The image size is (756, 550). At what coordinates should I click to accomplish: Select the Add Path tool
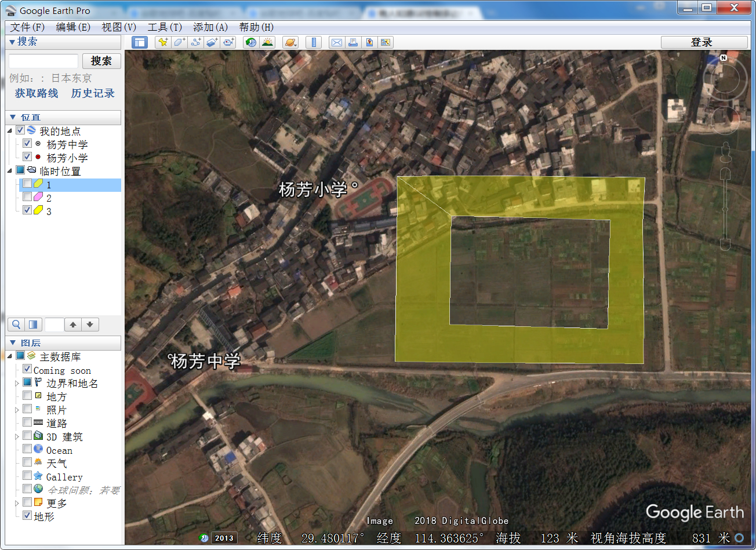pos(196,42)
